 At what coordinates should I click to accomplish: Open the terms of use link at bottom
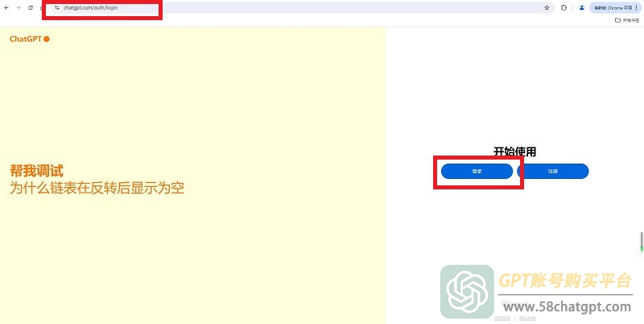tap(502, 318)
